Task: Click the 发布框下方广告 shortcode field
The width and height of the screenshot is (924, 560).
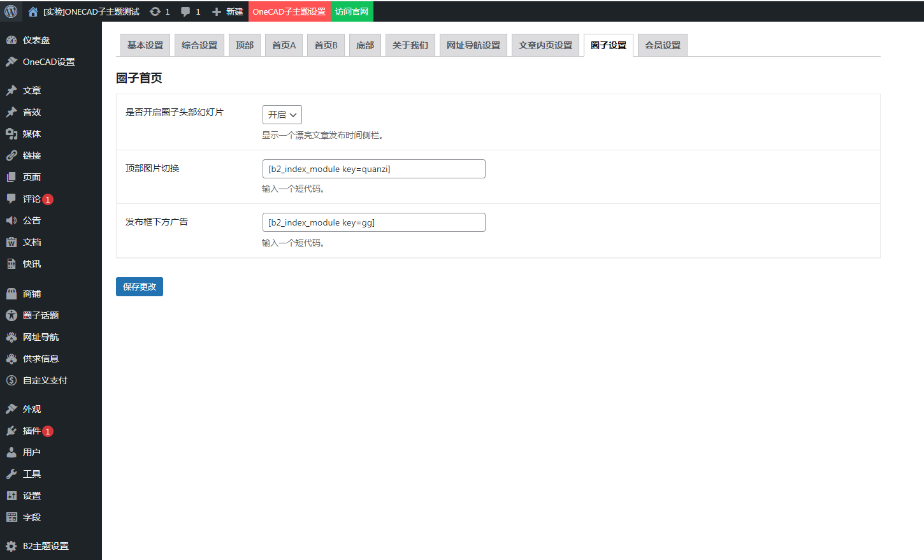Action: pos(374,222)
